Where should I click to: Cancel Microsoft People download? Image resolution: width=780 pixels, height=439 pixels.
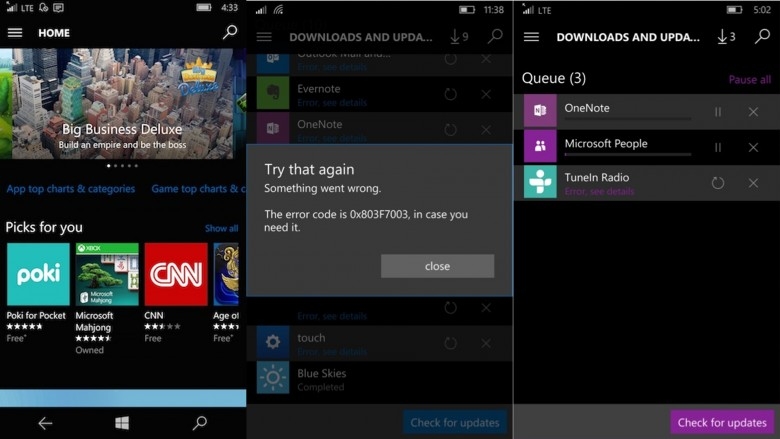753,148
